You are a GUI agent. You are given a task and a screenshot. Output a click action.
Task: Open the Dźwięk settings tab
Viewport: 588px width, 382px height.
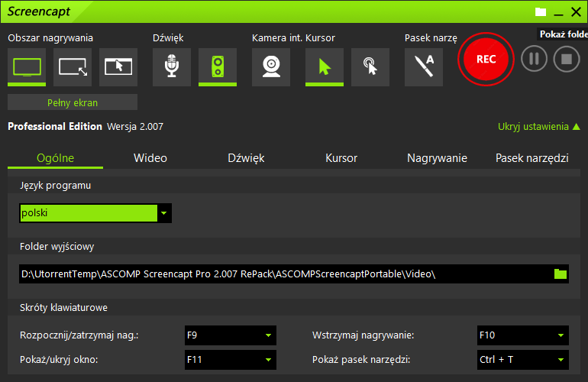point(246,158)
